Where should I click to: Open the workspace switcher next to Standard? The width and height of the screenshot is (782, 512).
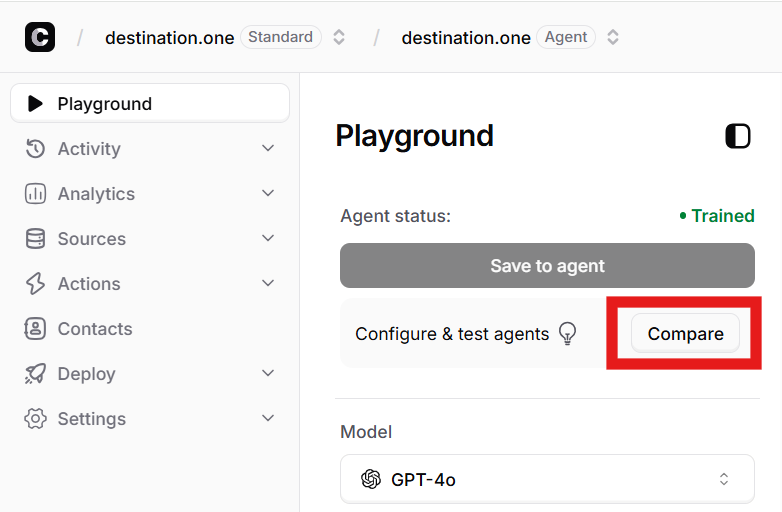pos(339,37)
